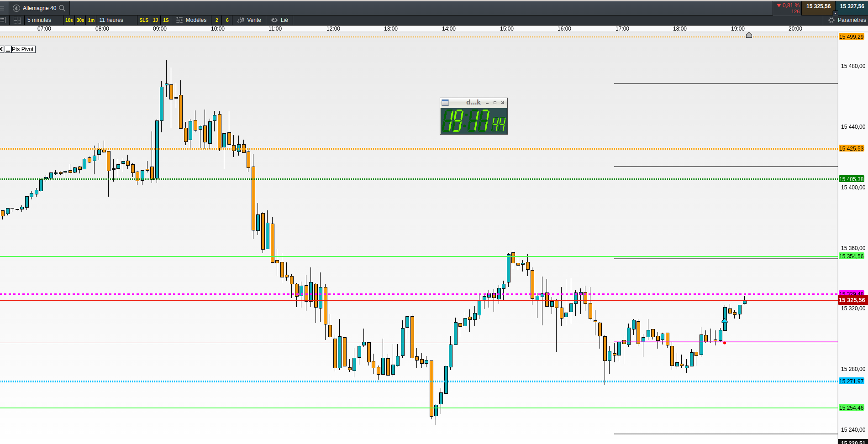
Task: Click the Pts Pivot indicator label
Action: coord(23,49)
